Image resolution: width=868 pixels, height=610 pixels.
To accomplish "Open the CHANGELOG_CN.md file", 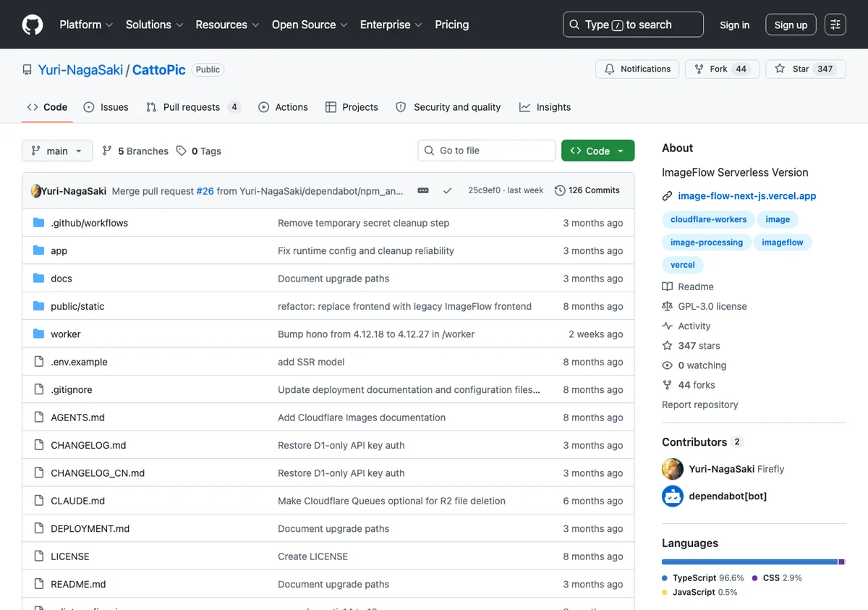I will 98,473.
